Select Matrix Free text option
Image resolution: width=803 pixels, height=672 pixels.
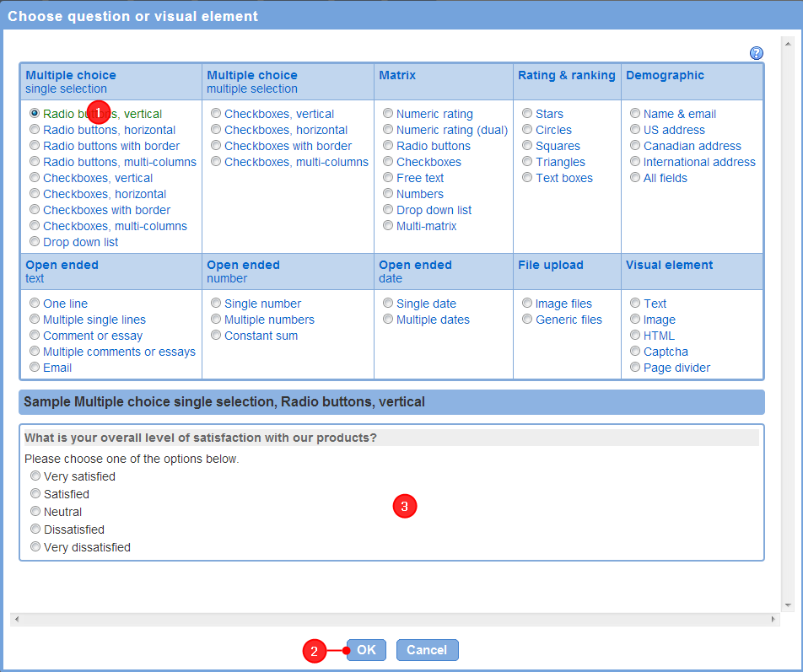click(x=388, y=178)
